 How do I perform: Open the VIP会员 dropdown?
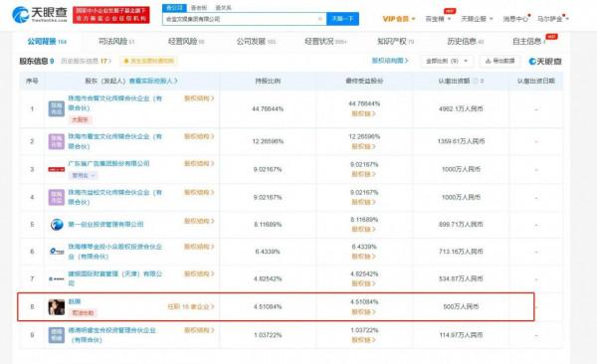pos(399,19)
